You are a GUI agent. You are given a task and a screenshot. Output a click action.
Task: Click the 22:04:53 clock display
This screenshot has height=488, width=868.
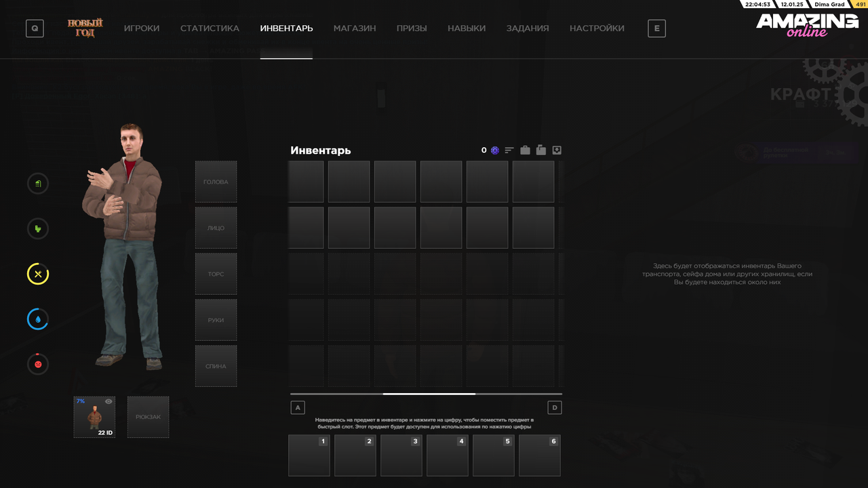[x=757, y=4]
